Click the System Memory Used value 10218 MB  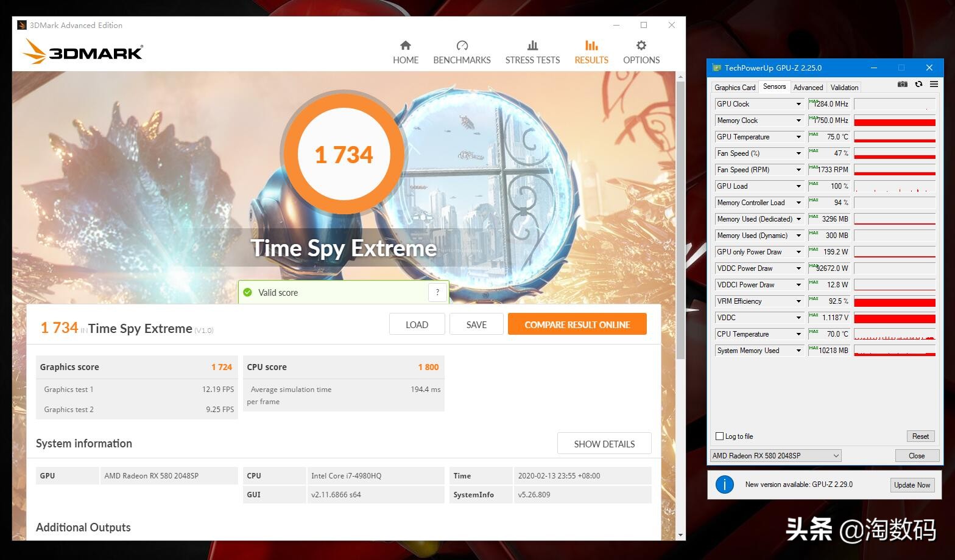pyautogui.click(x=829, y=351)
